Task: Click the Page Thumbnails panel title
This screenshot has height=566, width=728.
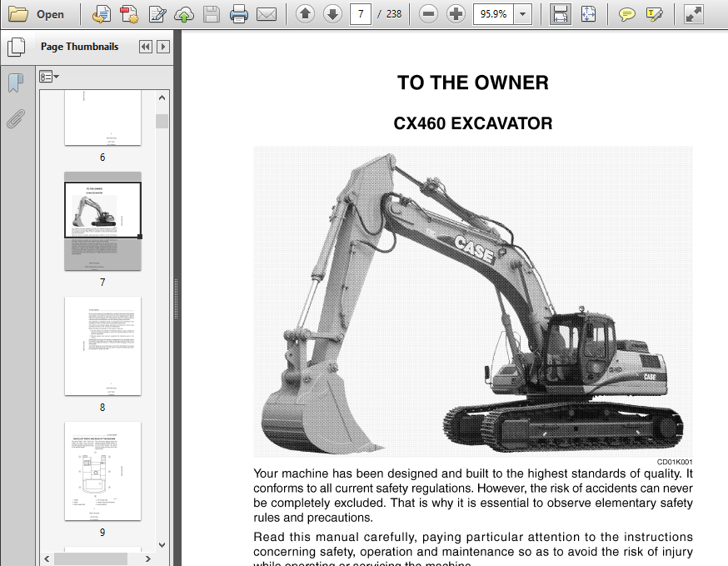Action: (79, 47)
